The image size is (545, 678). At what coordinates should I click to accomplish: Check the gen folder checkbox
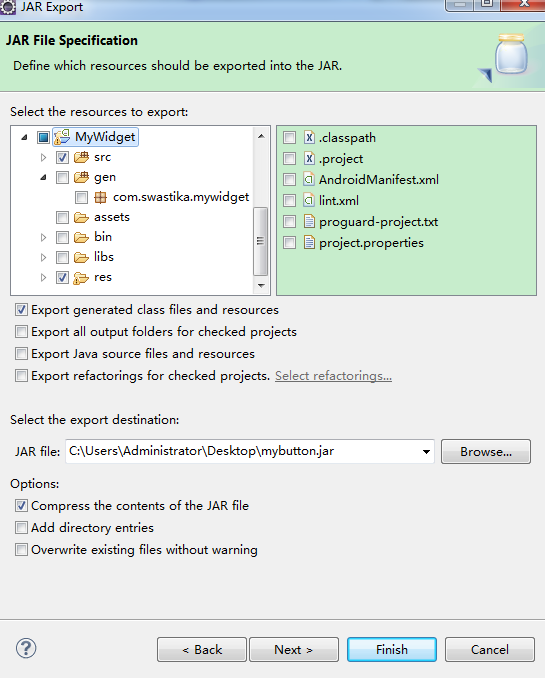point(62,177)
